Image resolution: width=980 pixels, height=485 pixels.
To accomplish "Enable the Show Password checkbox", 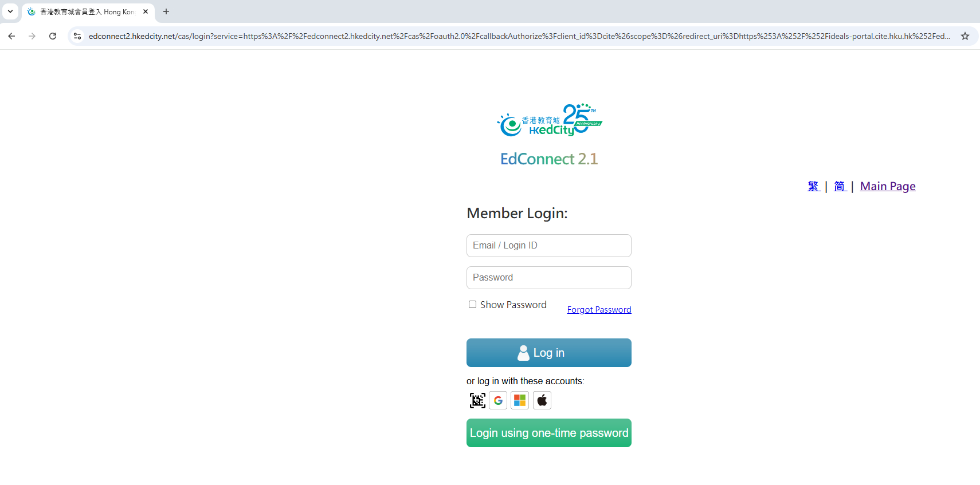I will click(472, 305).
